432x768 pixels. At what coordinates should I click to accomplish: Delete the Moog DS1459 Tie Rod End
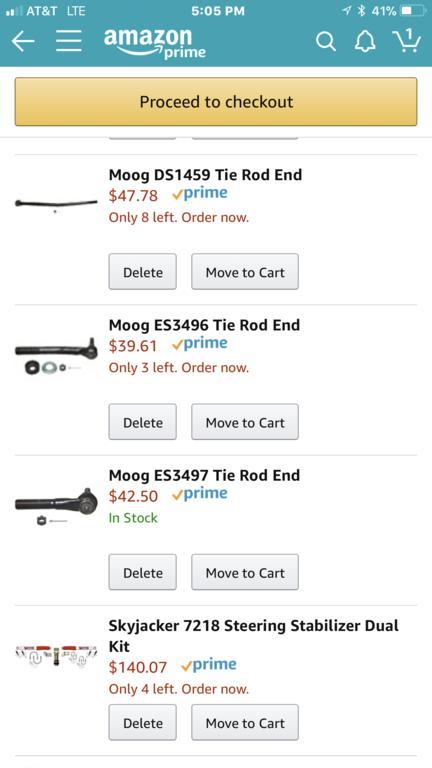(x=143, y=272)
